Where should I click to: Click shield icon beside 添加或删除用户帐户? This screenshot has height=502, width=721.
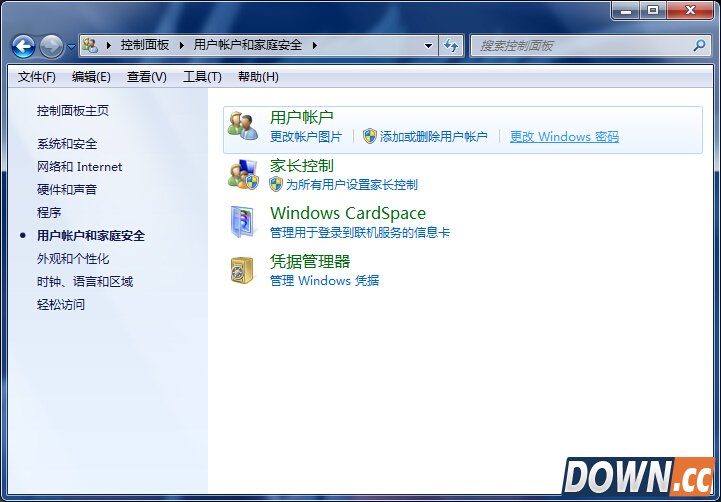click(370, 136)
